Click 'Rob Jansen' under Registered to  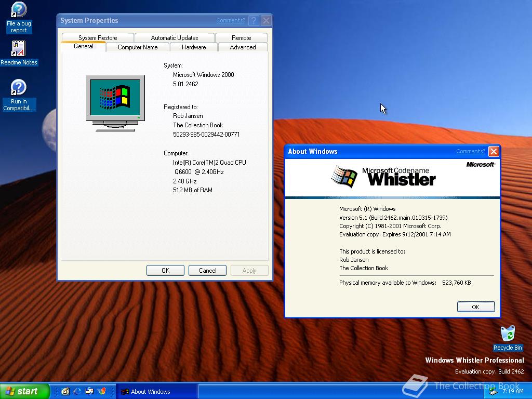pos(188,116)
